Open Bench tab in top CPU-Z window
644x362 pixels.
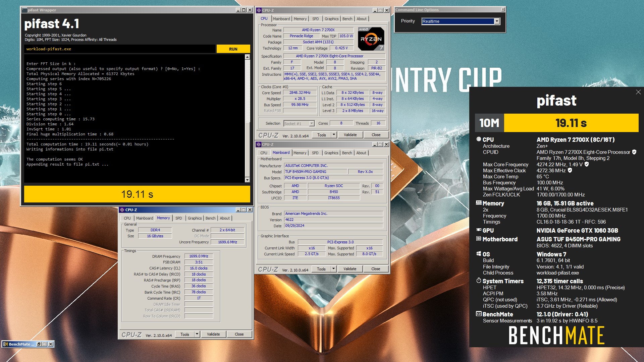(x=347, y=19)
